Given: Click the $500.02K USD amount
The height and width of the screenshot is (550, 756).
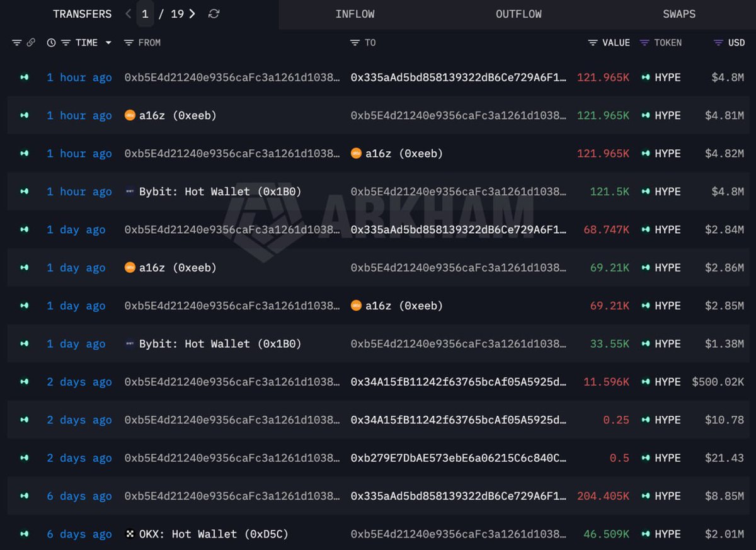Looking at the screenshot, I should 718,382.
